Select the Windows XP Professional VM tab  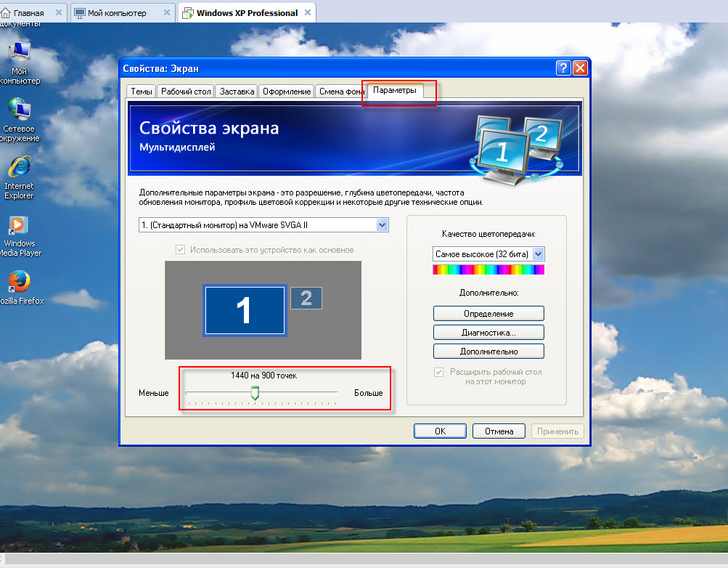pyautogui.click(x=247, y=13)
